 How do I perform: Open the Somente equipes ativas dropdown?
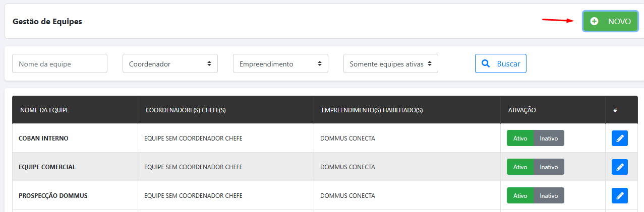390,64
